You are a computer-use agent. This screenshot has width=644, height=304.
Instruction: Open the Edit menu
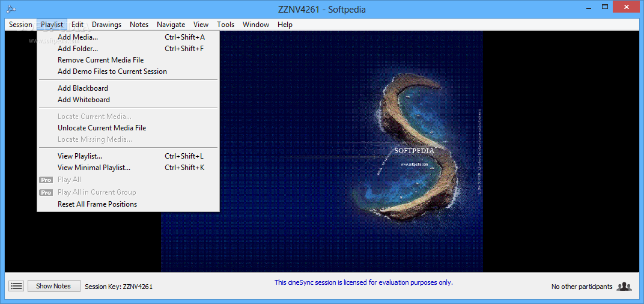(x=77, y=25)
